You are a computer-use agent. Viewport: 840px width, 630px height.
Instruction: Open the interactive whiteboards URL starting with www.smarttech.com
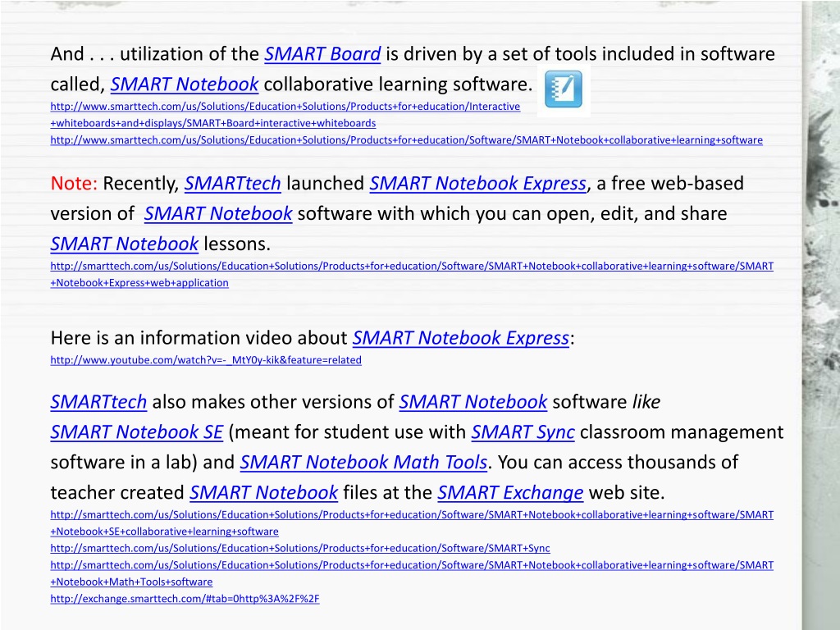tap(285, 115)
